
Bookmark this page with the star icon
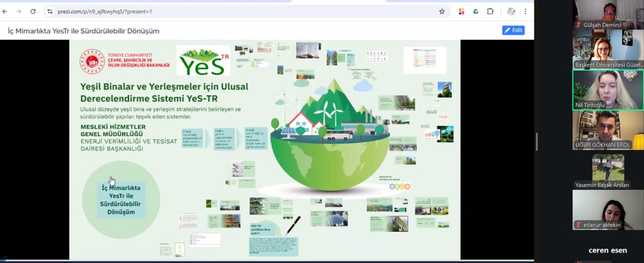click(442, 11)
